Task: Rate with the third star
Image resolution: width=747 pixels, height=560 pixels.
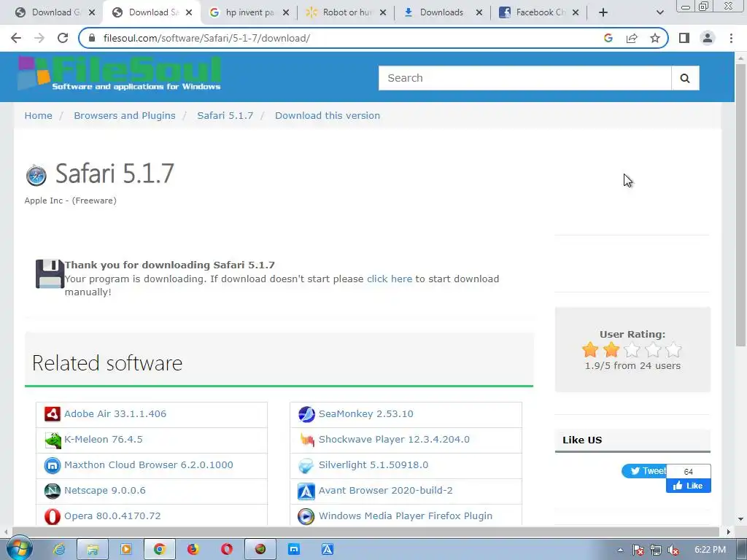Action: coord(632,350)
